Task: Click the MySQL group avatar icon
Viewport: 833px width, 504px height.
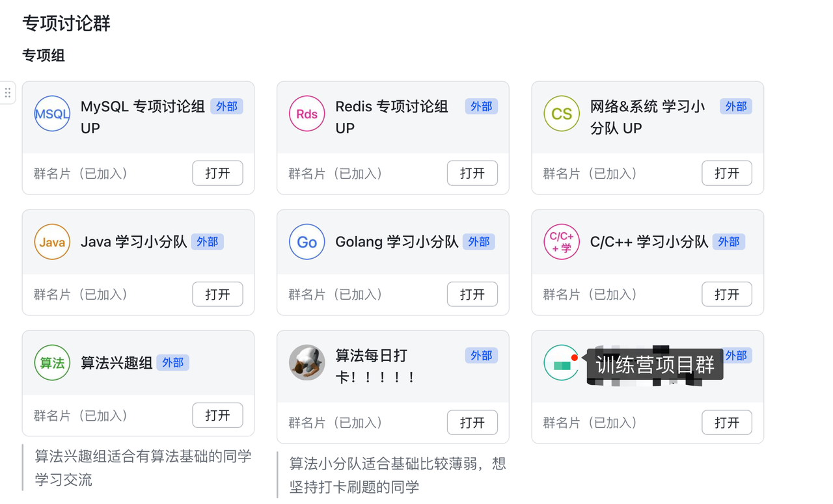Action: click(52, 114)
